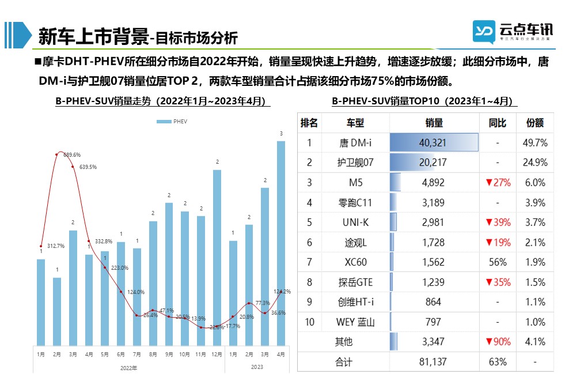Click the XC60 model cell

[355, 262]
